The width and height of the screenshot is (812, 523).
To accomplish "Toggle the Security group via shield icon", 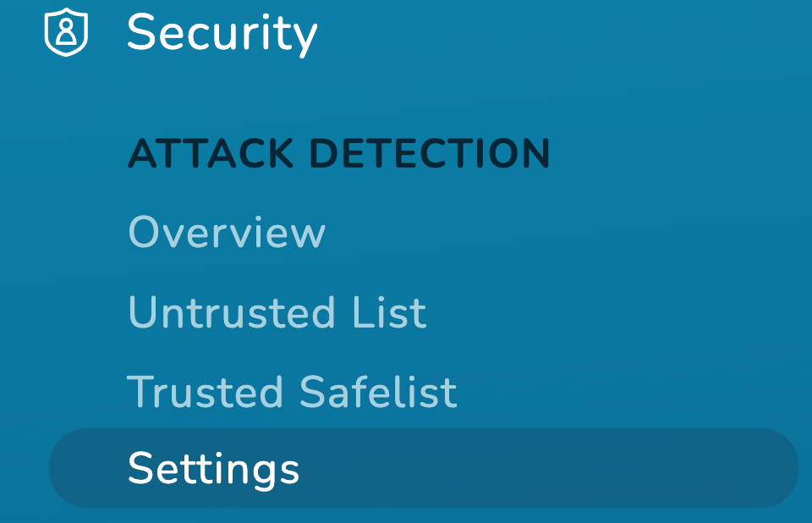I will [66, 32].
